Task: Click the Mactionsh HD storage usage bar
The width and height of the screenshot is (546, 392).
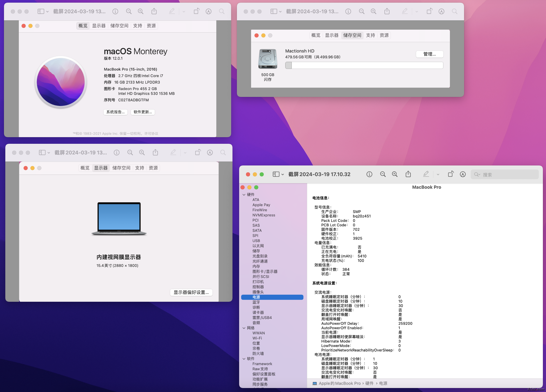Action: click(364, 65)
